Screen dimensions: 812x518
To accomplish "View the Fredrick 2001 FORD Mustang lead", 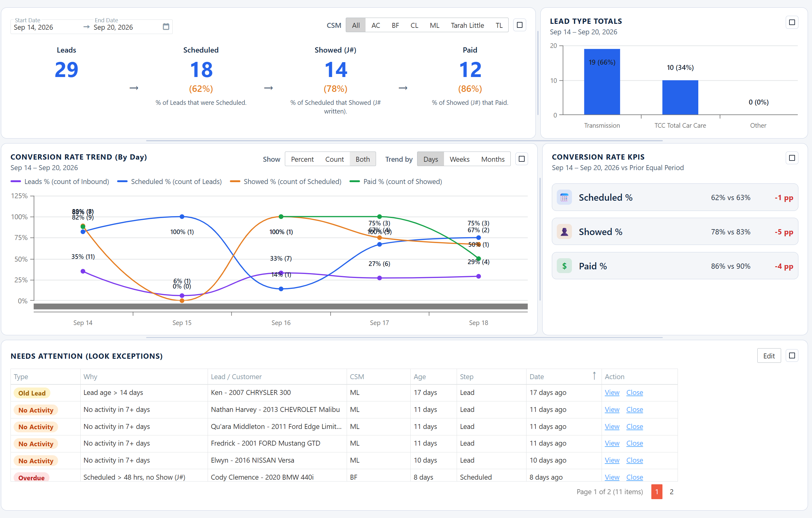I will (x=612, y=443).
